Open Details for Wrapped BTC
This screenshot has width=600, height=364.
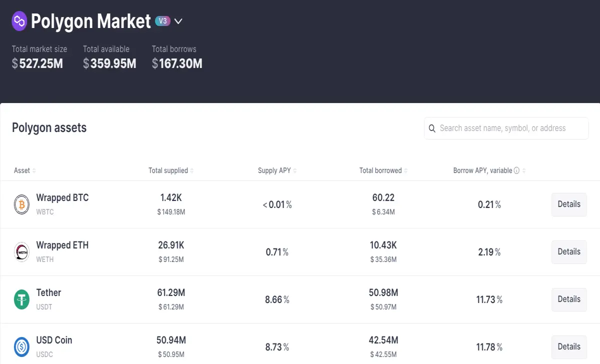tap(569, 204)
